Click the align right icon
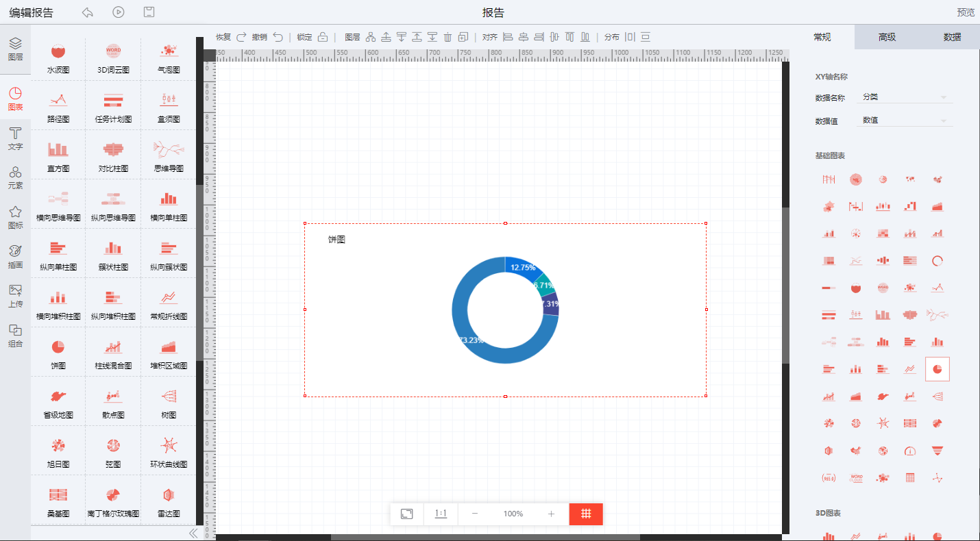The image size is (980, 541). 539,37
